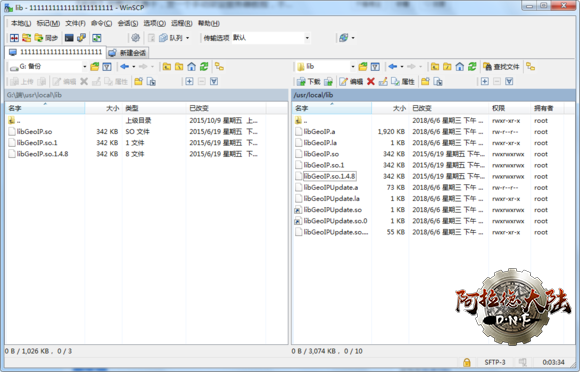Image resolution: width=580 pixels, height=372 pixels.
Task: Open local panel back history dropdown arrow
Action: (134, 67)
